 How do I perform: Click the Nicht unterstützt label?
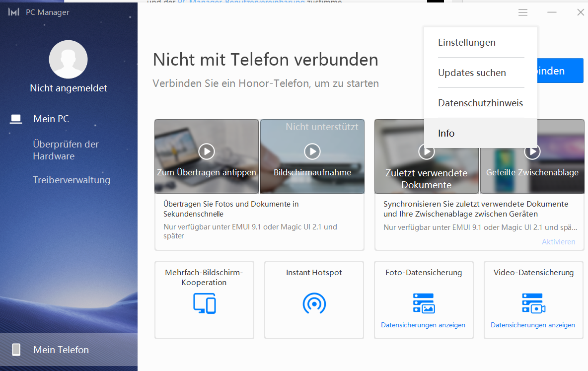pyautogui.click(x=322, y=127)
